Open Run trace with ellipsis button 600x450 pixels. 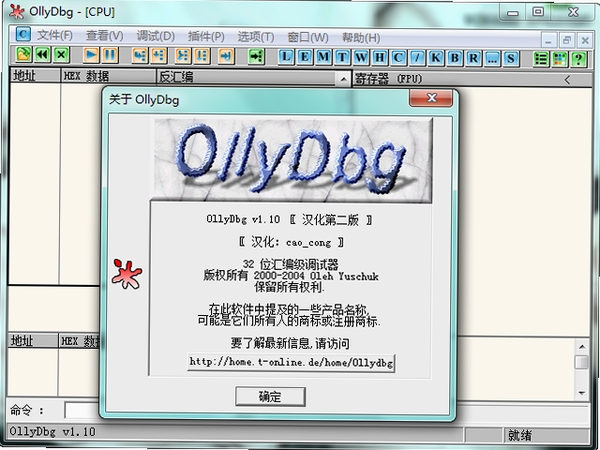coord(492,58)
